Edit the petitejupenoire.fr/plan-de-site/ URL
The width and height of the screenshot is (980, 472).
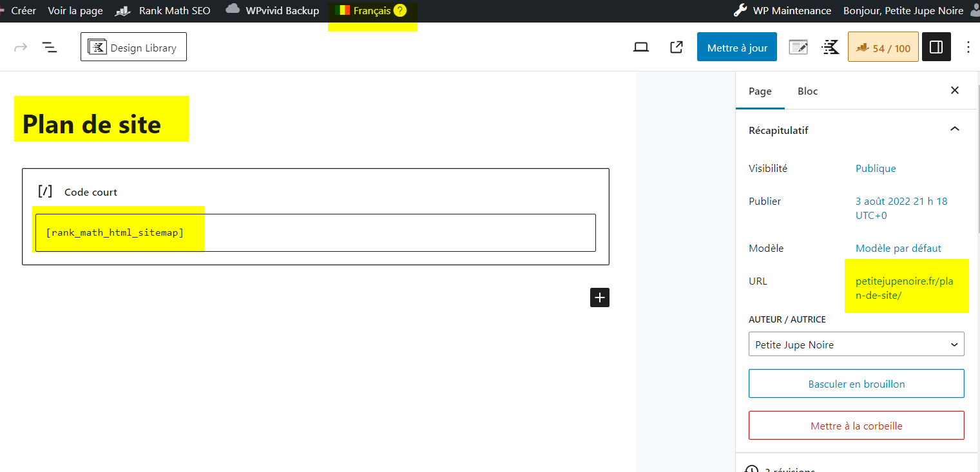pyautogui.click(x=904, y=288)
